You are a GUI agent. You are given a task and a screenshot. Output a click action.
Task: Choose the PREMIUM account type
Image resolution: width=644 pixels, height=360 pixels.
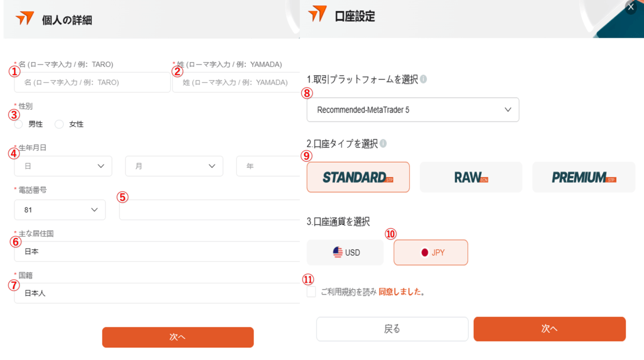coord(584,177)
